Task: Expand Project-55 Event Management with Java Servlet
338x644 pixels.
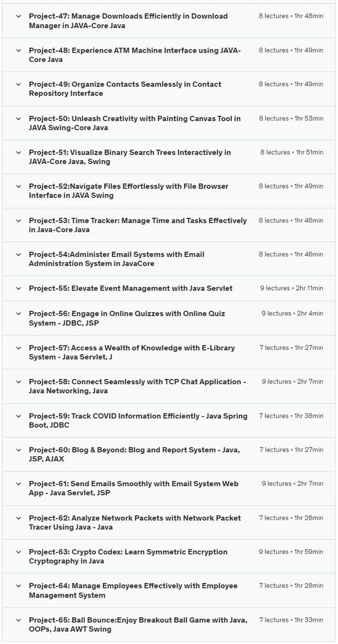Action: 169,289
